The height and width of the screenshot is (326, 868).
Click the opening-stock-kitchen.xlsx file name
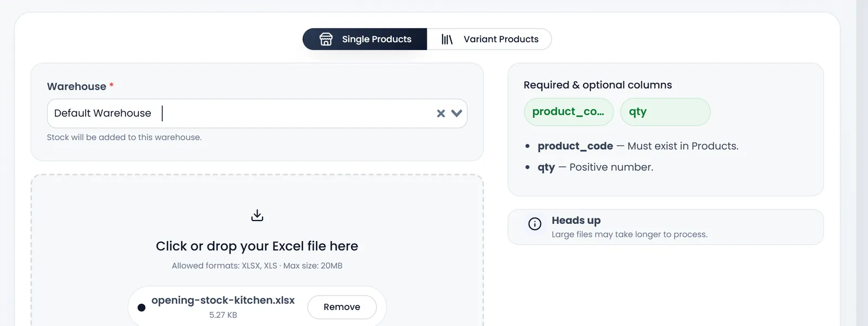click(223, 300)
